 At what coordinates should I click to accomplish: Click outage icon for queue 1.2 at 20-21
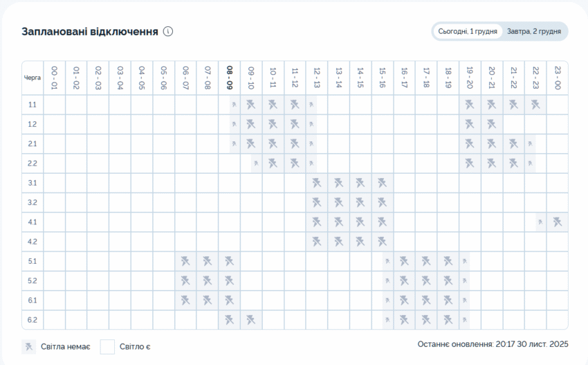click(491, 125)
